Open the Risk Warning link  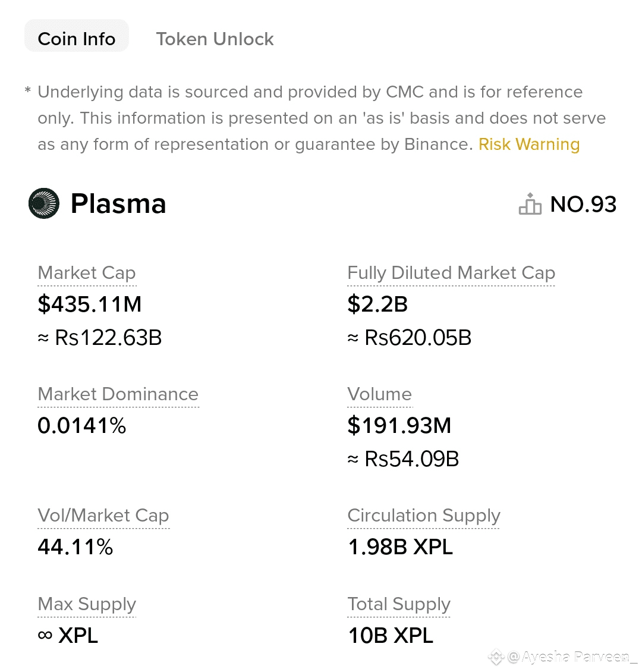[529, 145]
